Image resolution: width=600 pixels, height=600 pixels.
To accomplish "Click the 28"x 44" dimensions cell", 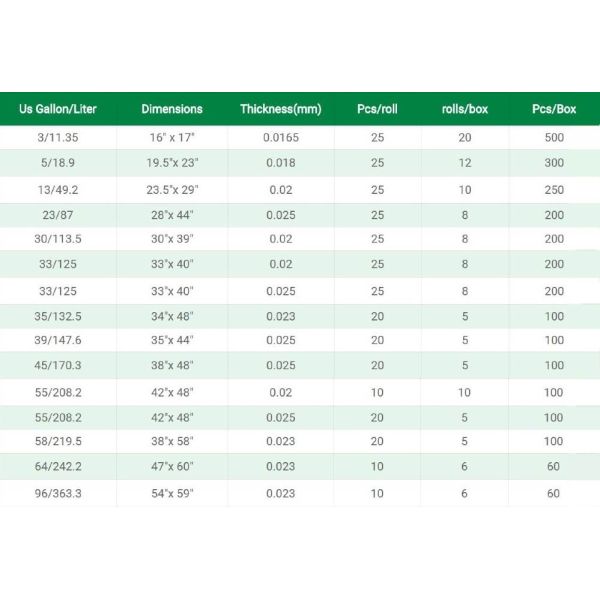I will click(172, 215).
